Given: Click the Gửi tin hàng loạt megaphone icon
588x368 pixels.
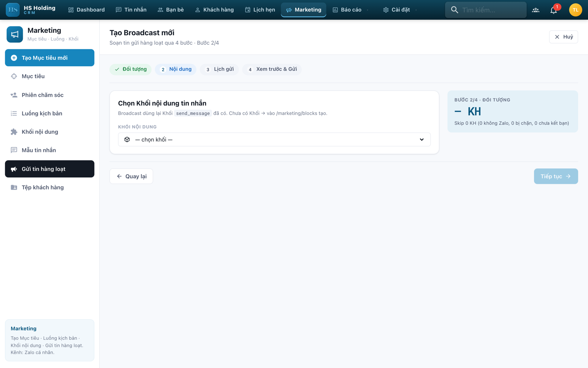Looking at the screenshot, I should (14, 169).
